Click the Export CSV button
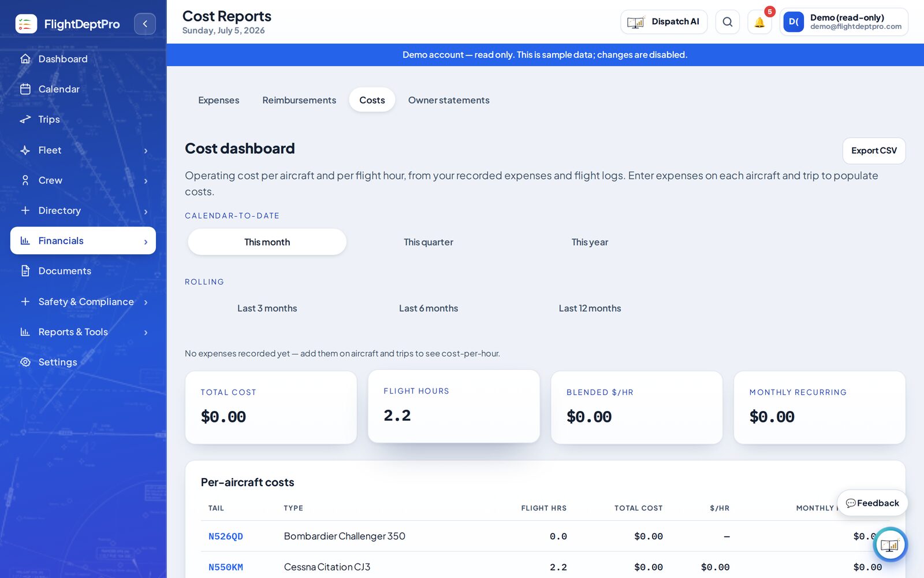The image size is (924, 578). (x=874, y=150)
